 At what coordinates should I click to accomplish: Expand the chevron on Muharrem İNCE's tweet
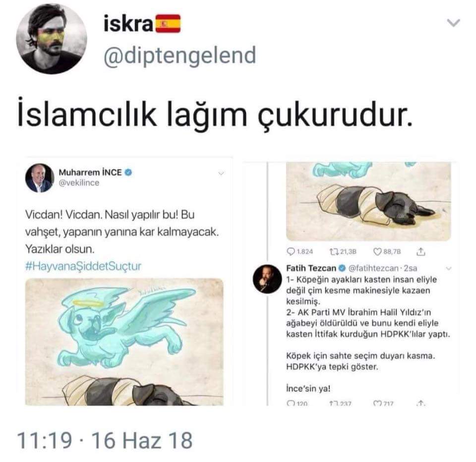[221, 173]
